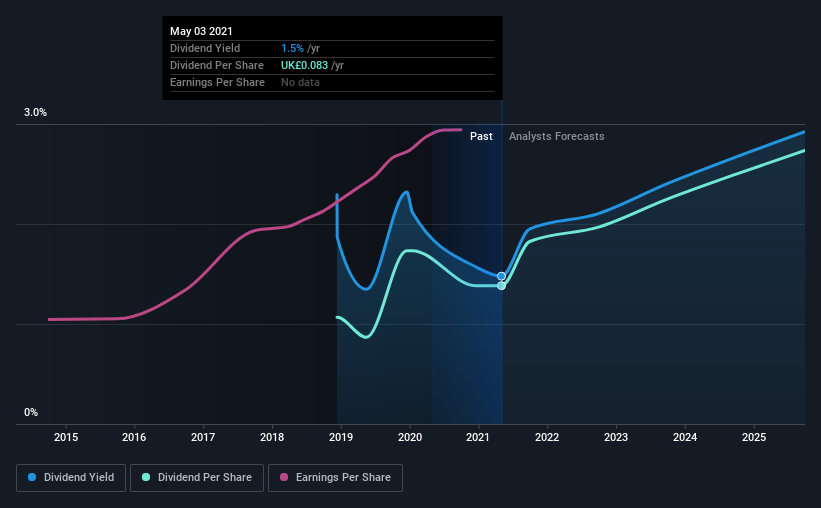This screenshot has height=508, width=821.
Task: Click the 2023 x-axis label
Action: pos(616,437)
